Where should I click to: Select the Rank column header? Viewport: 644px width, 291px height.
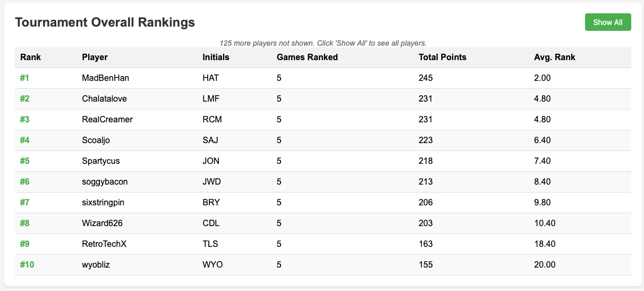(x=30, y=57)
